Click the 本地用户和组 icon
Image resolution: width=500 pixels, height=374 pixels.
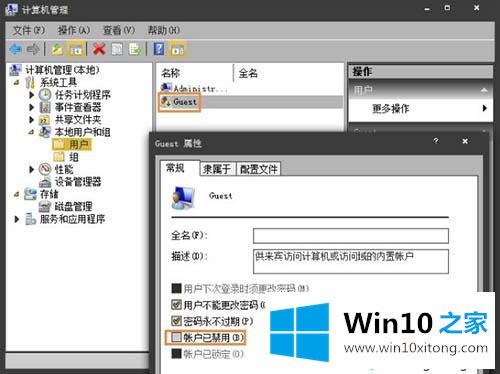[44, 132]
